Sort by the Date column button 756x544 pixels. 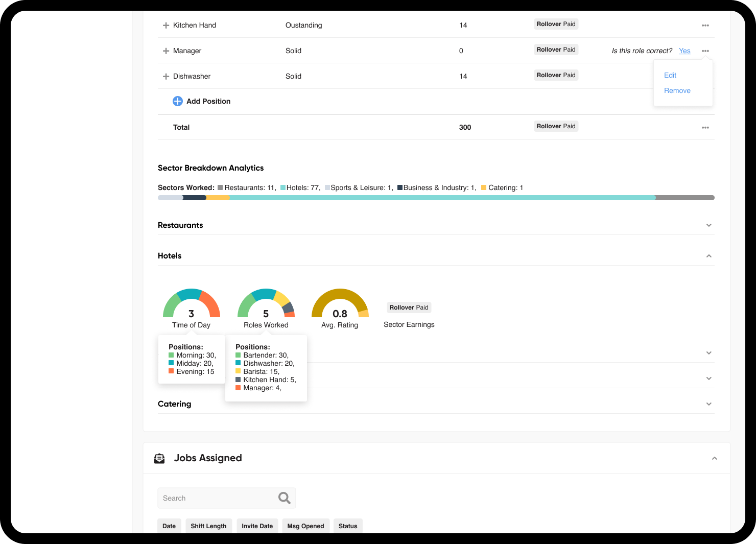click(169, 526)
